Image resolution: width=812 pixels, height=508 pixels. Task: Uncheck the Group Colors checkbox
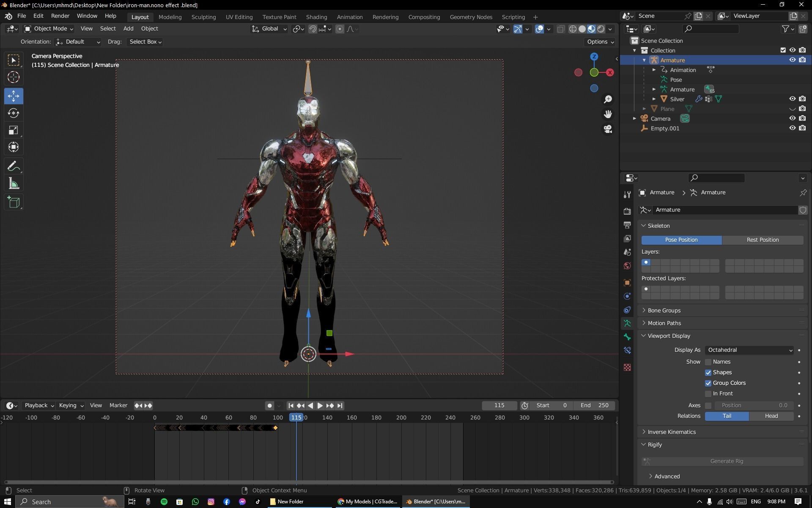708,383
